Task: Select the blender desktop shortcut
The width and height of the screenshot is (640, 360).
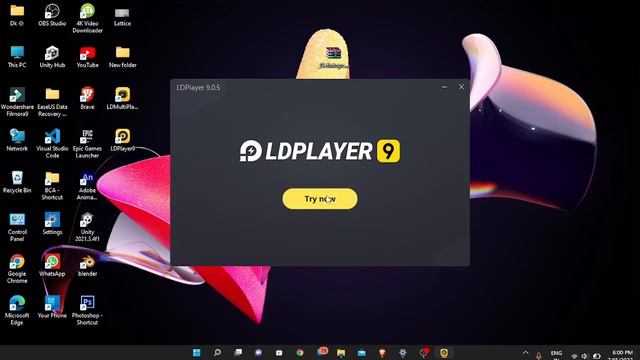Action: pos(87,265)
